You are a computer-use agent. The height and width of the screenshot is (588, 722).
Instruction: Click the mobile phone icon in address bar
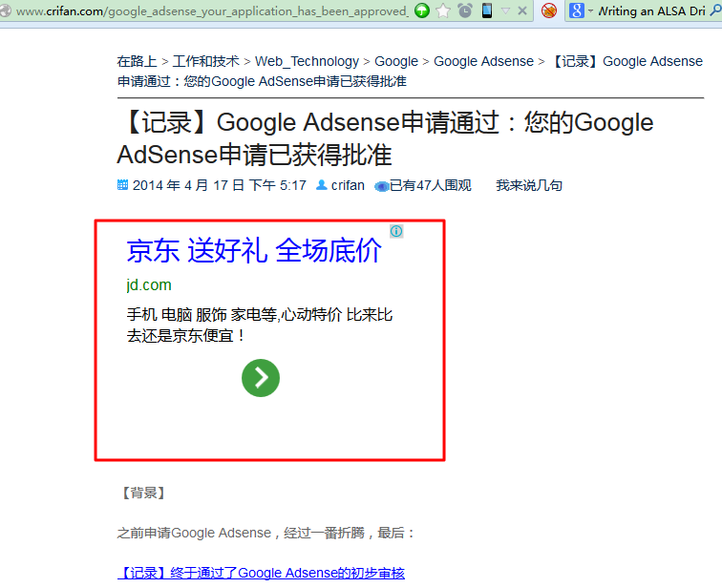tap(487, 10)
